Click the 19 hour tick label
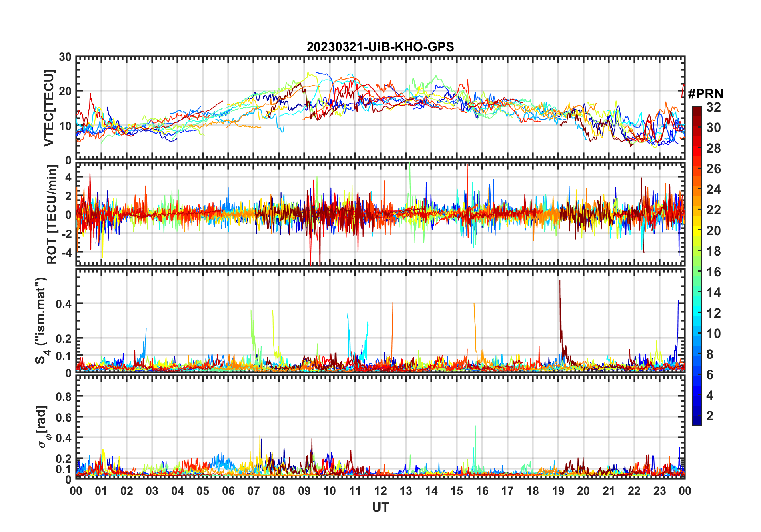This screenshot has width=761, height=532. [558, 491]
